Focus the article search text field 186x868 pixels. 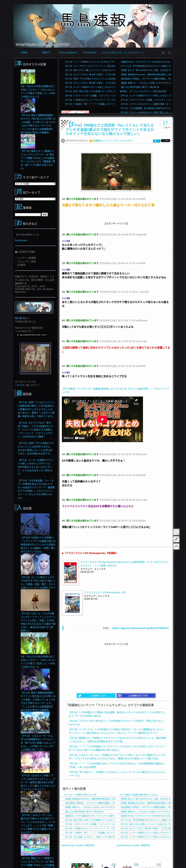point(28,215)
